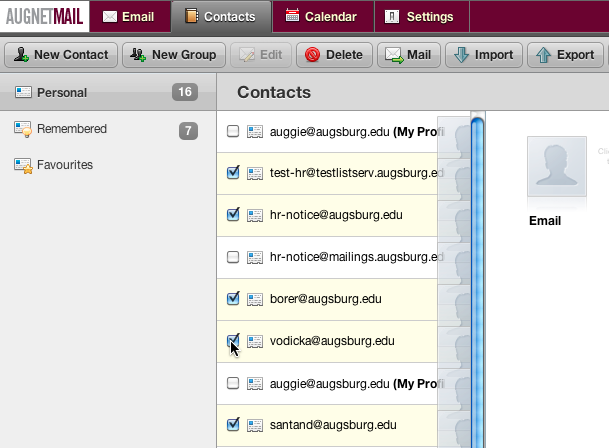Uncheck the vodicka@augsburg.edu checkbox

click(x=233, y=340)
